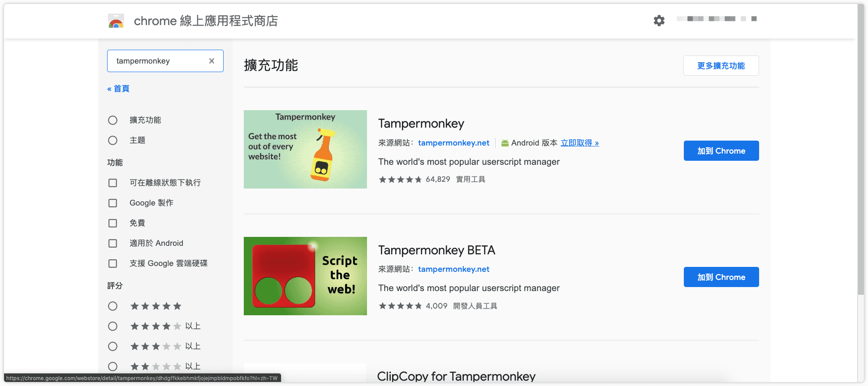Visit tampermonkey.net link under Tampermonkey BETA

coord(453,269)
